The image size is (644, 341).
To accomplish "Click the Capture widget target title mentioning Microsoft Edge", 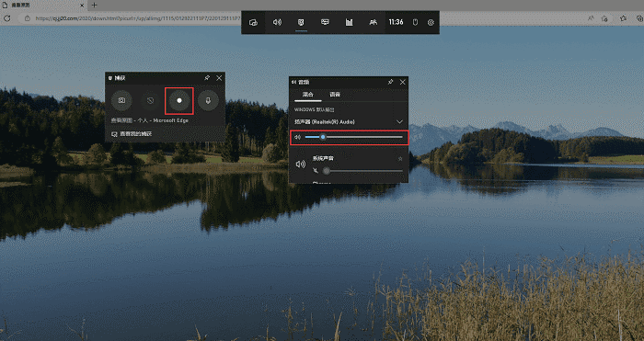I will 149,120.
